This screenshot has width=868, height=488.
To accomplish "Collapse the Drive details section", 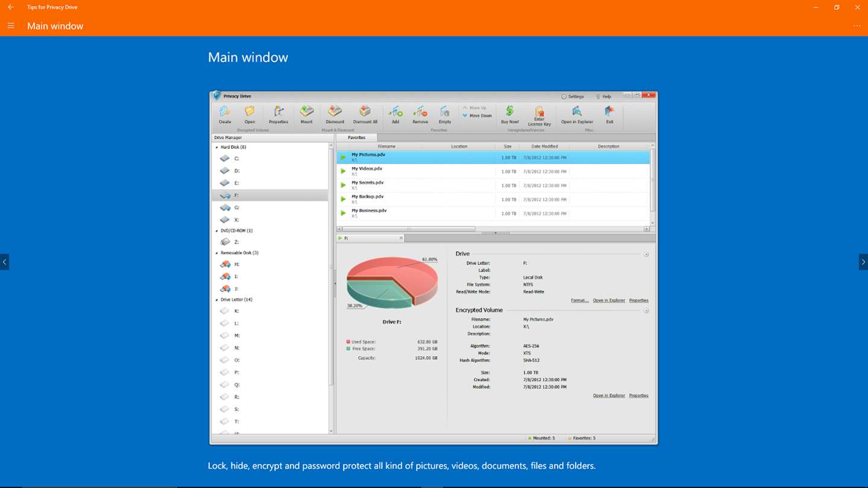I will [x=646, y=254].
